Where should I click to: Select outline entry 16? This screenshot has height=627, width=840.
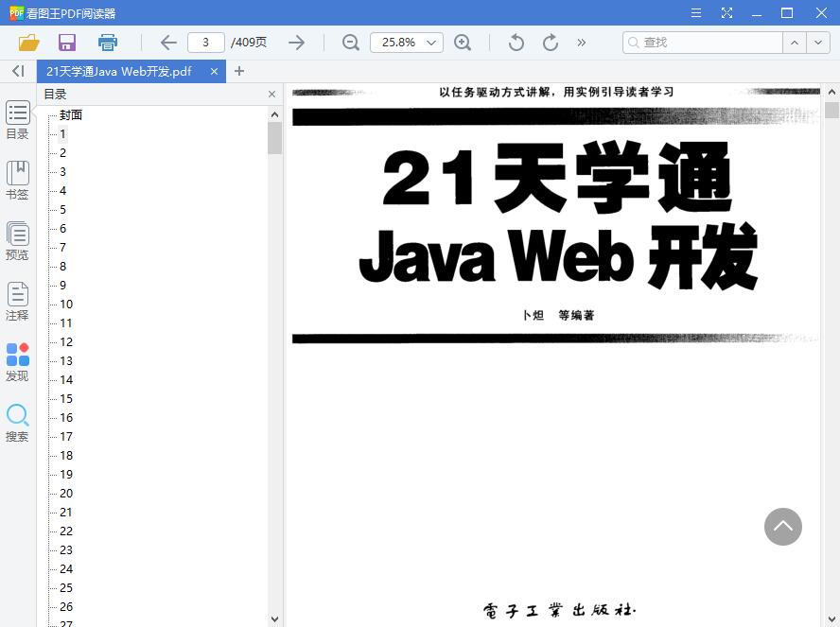[x=66, y=418]
